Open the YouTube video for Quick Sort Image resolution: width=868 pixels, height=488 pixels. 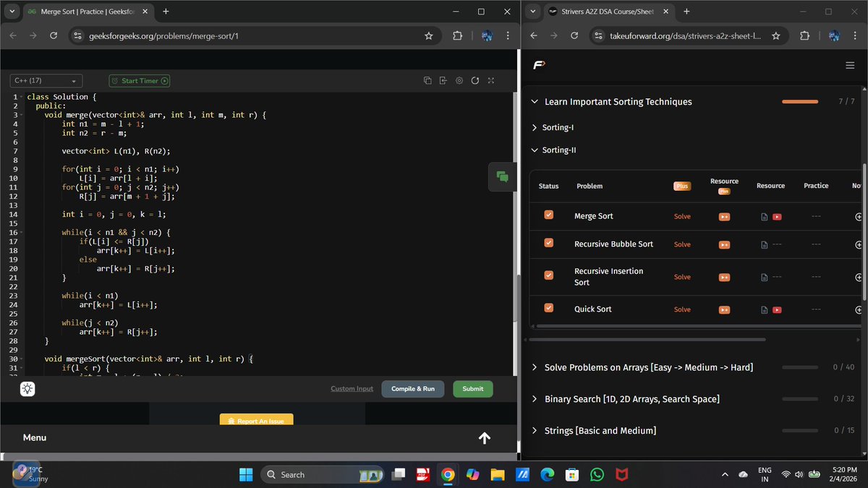(x=777, y=310)
